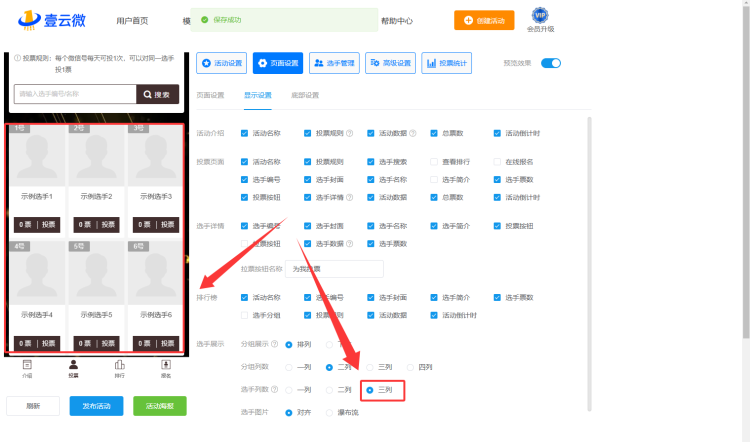This screenshot has height=442, width=750.
Task: Click the 拉票按钮名称 text field
Action: pyautogui.click(x=334, y=268)
